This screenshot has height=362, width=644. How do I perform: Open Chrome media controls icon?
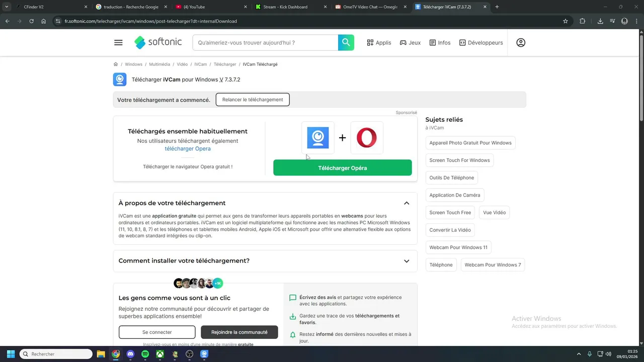point(612,21)
